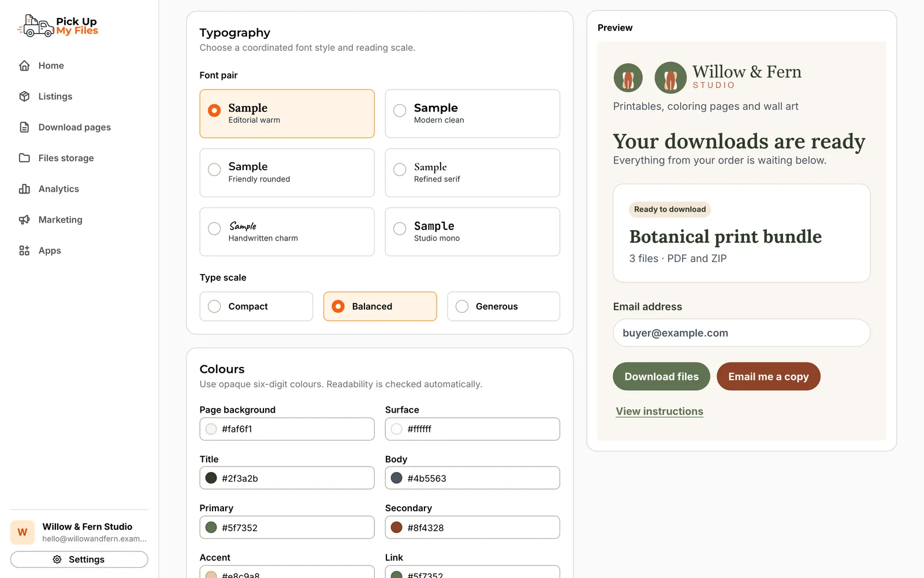The image size is (924, 578).
Task: Select the Modern clean font pair
Action: [x=472, y=113]
